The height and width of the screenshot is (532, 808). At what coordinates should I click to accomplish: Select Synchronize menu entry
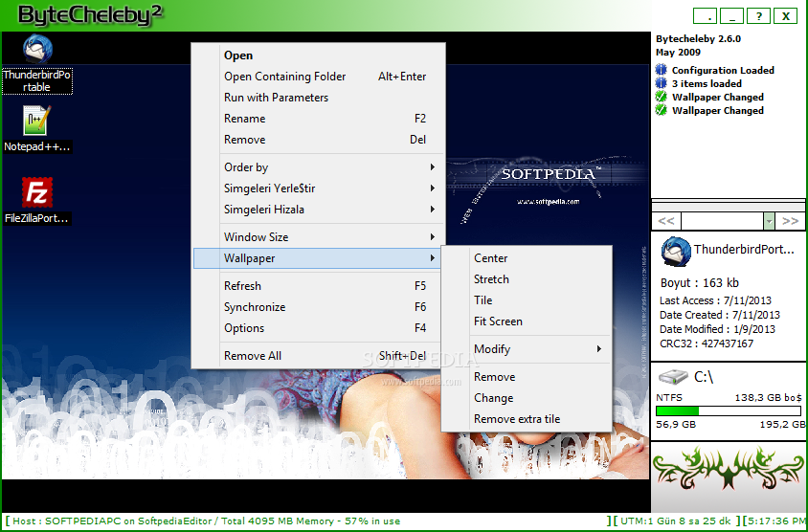tap(318, 307)
